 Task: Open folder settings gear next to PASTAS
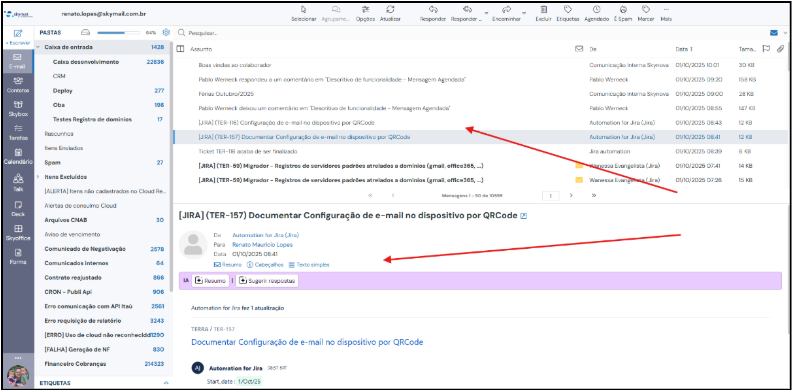166,32
